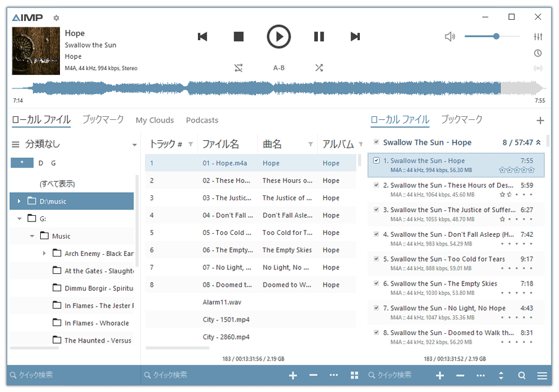
Task: Switch to playlist ブックマーク tab
Action: [462, 120]
